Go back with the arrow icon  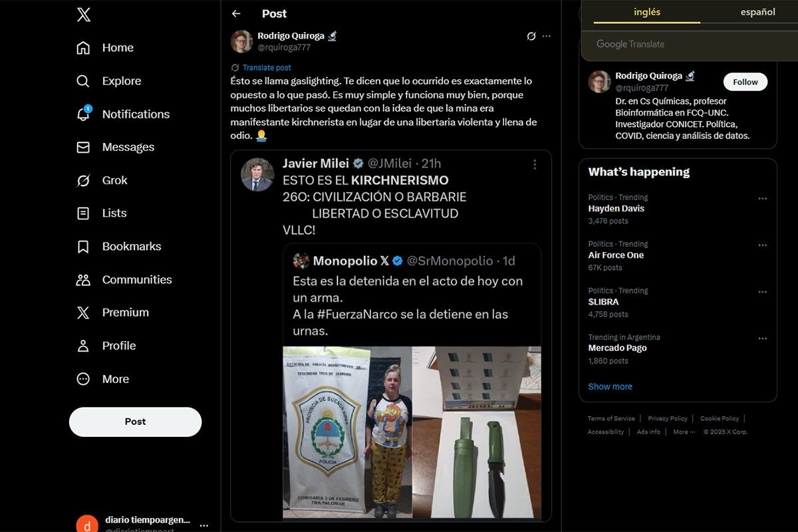[236, 13]
